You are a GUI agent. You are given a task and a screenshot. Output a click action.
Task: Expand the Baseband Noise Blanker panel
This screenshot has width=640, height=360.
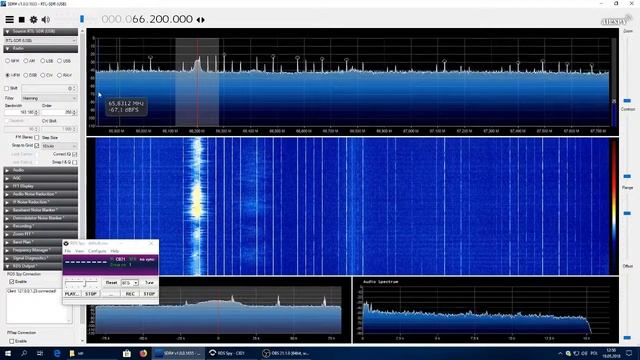40,210
